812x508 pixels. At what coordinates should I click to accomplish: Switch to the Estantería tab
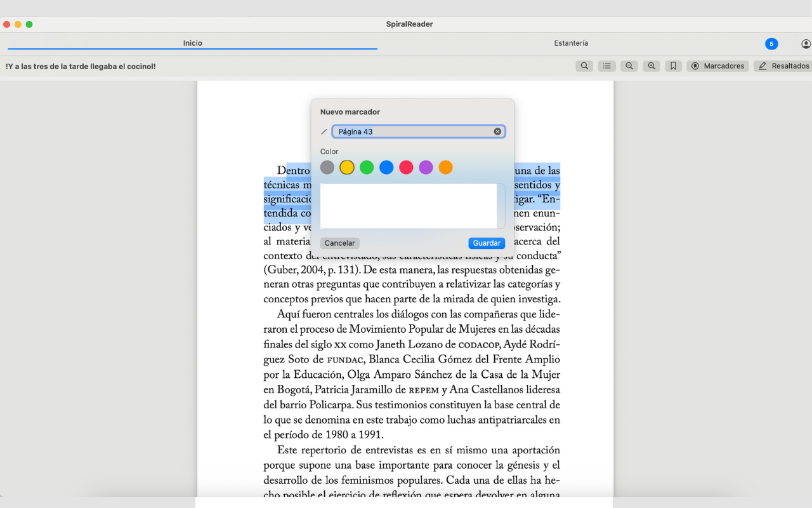tap(571, 43)
